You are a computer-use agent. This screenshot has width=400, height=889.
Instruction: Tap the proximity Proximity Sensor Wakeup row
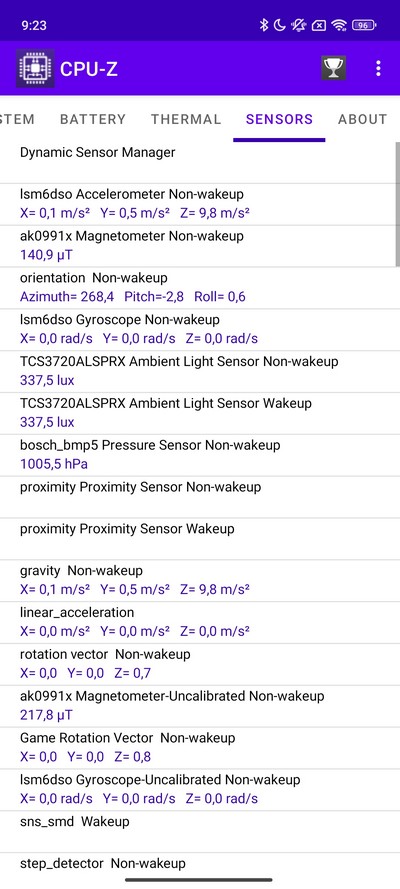click(200, 539)
